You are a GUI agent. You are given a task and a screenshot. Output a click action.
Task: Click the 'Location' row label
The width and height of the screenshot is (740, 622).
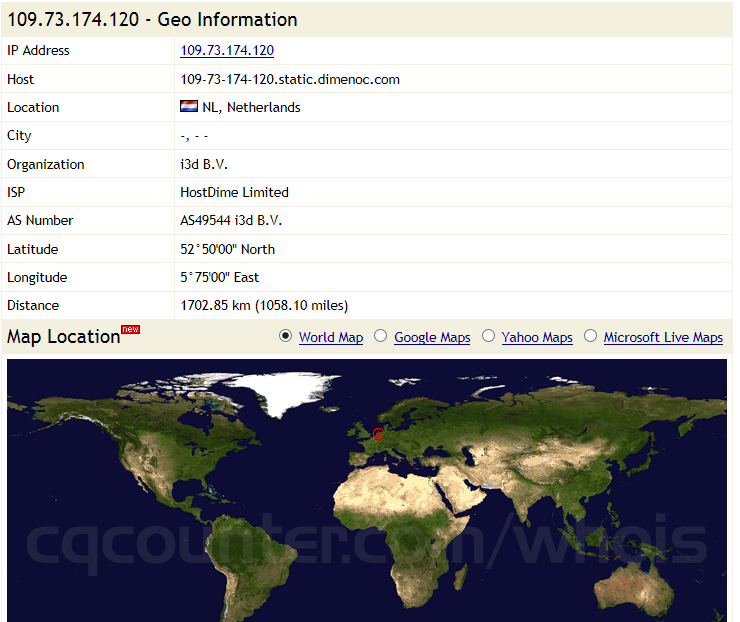point(33,108)
